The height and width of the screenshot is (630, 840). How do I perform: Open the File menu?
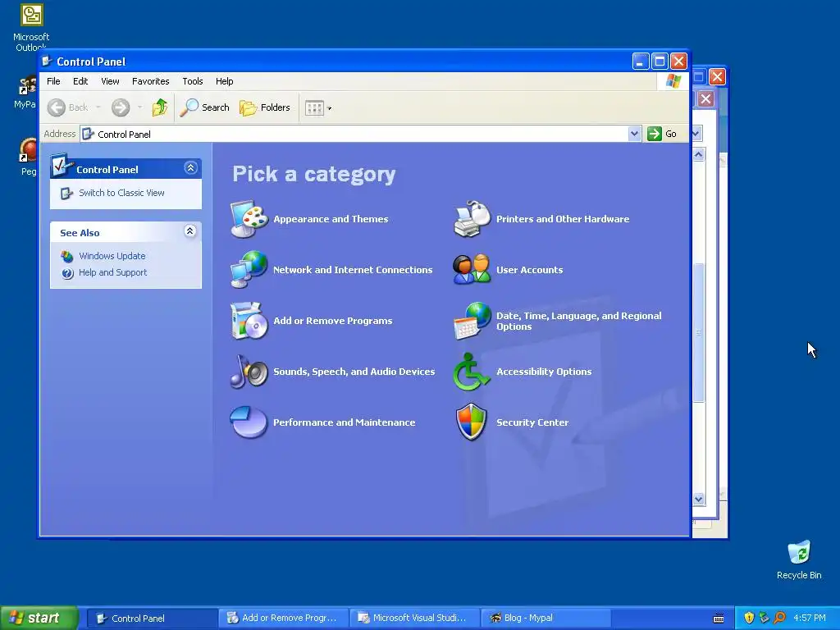tap(53, 81)
